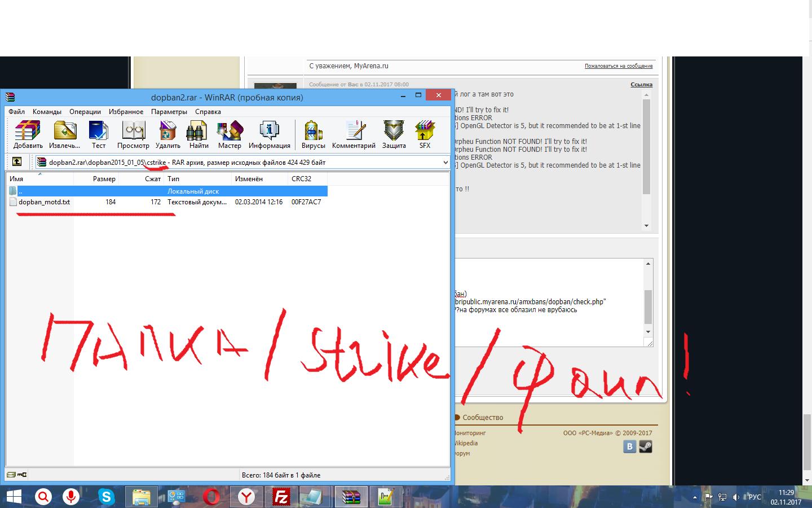Launch the Мастер (Wizard) tool
Image resolution: width=812 pixels, height=508 pixels.
[x=230, y=134]
